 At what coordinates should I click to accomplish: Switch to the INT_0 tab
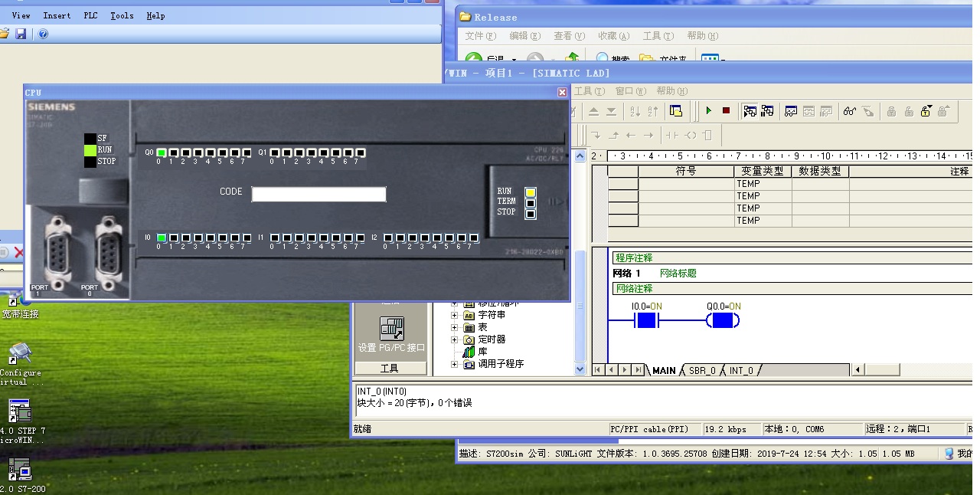[x=740, y=370]
